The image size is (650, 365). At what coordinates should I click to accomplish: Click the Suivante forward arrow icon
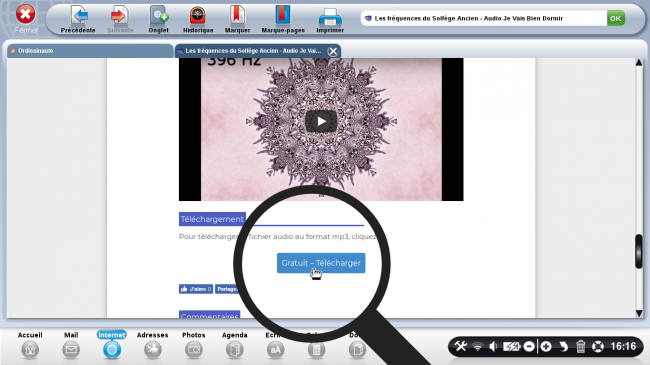(119, 16)
